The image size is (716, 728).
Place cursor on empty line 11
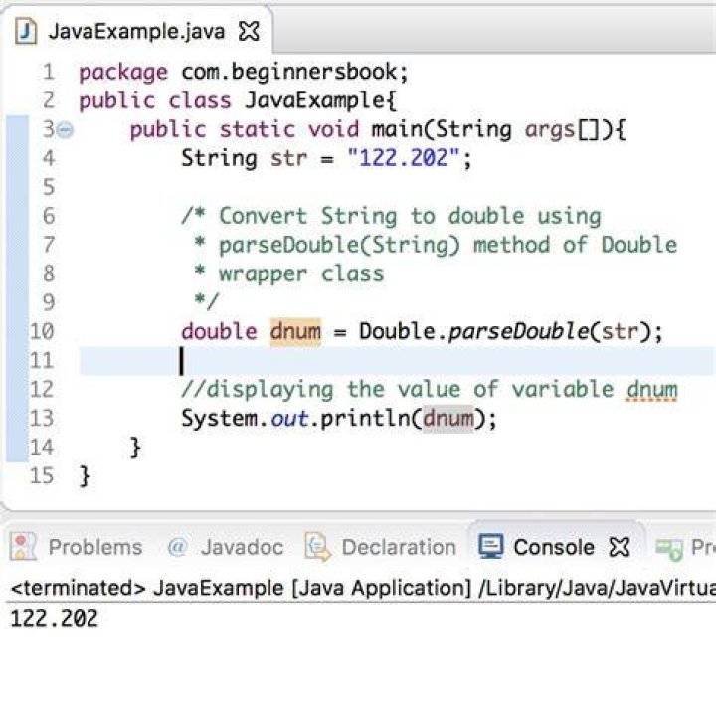click(398, 360)
